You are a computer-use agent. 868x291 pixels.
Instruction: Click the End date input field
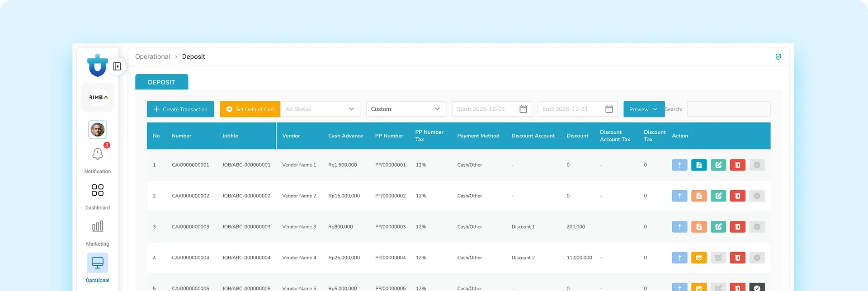tap(578, 109)
